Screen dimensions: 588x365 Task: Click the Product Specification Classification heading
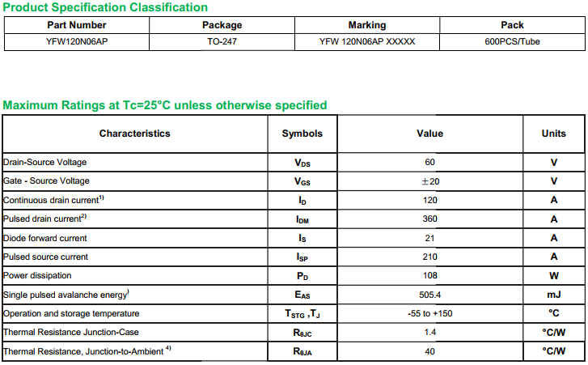pos(105,7)
